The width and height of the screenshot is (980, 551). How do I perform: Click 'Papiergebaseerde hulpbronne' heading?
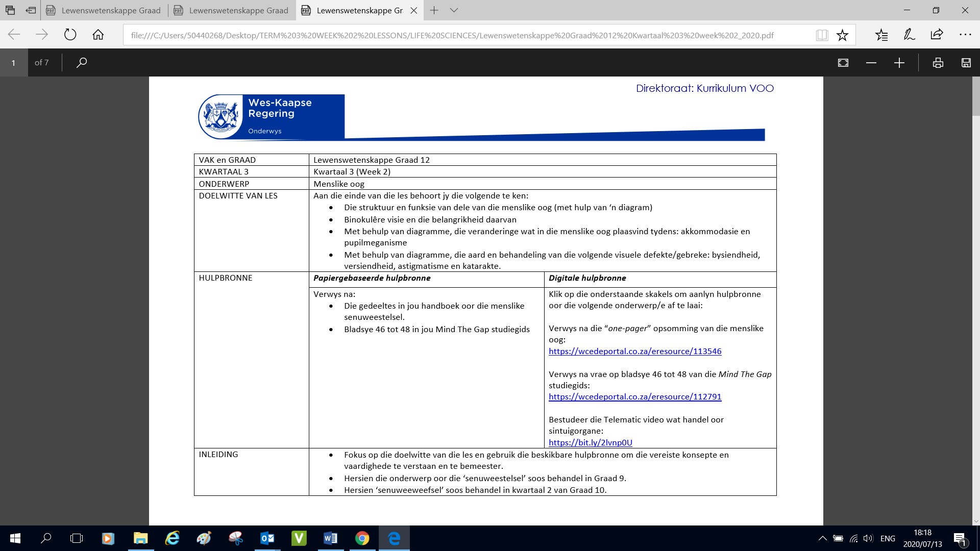(x=372, y=278)
